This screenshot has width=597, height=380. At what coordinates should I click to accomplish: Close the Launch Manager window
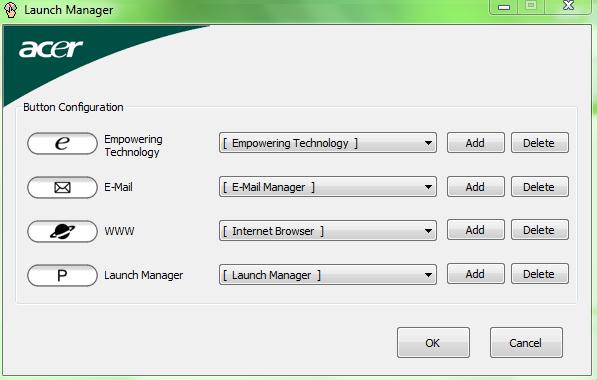click(x=569, y=6)
